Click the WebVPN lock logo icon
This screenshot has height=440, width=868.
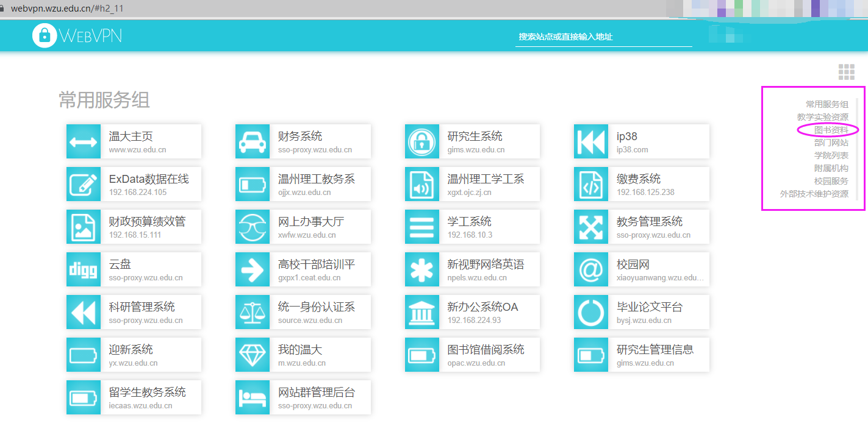[x=44, y=35]
